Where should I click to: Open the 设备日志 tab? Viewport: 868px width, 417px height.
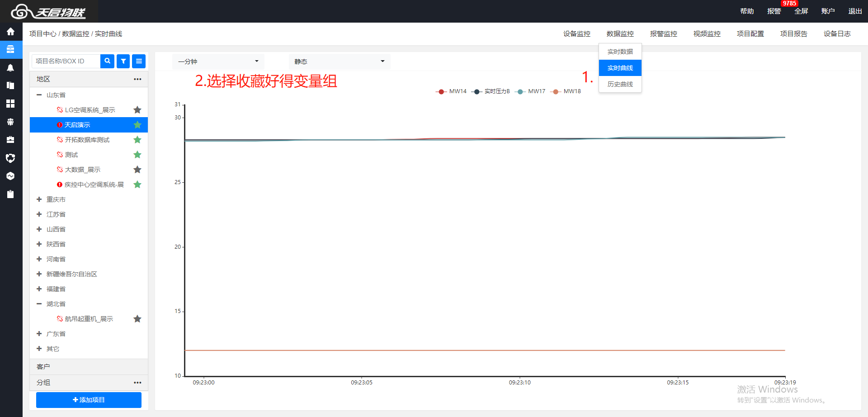pos(837,34)
